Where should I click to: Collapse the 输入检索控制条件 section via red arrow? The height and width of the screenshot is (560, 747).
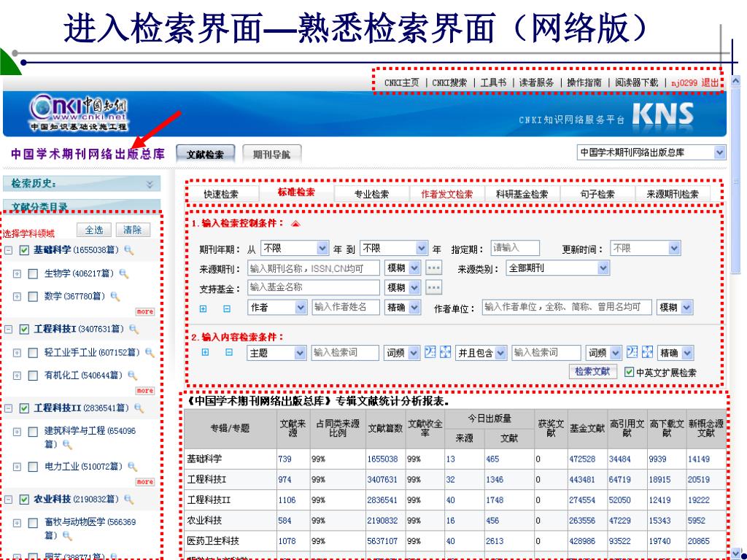tap(296, 223)
